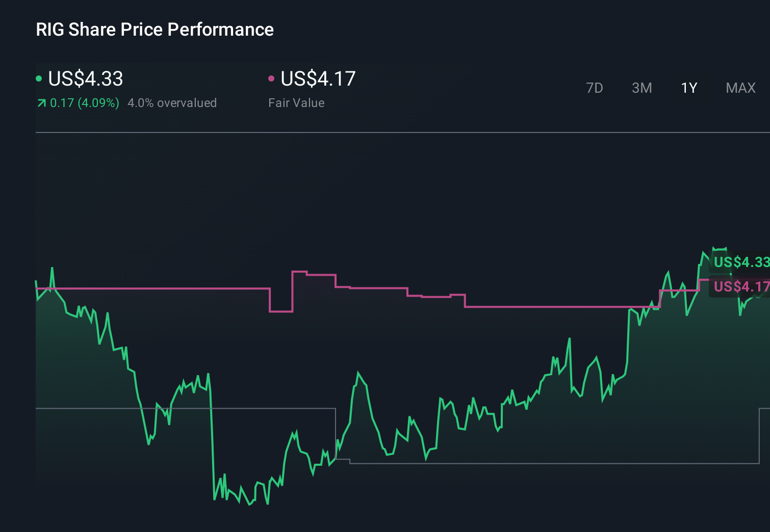Select the 7D timeframe

(x=595, y=88)
